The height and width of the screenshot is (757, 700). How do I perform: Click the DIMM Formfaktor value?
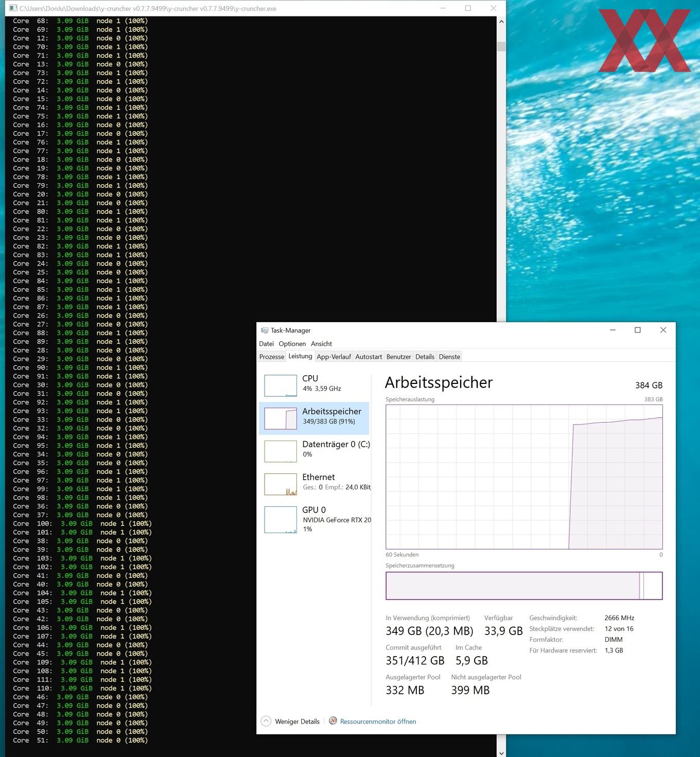click(x=614, y=640)
